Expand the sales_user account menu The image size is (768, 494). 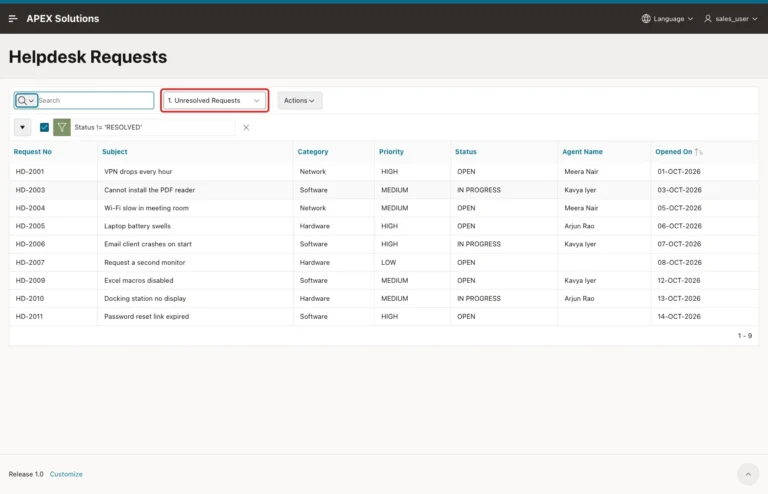coord(731,19)
